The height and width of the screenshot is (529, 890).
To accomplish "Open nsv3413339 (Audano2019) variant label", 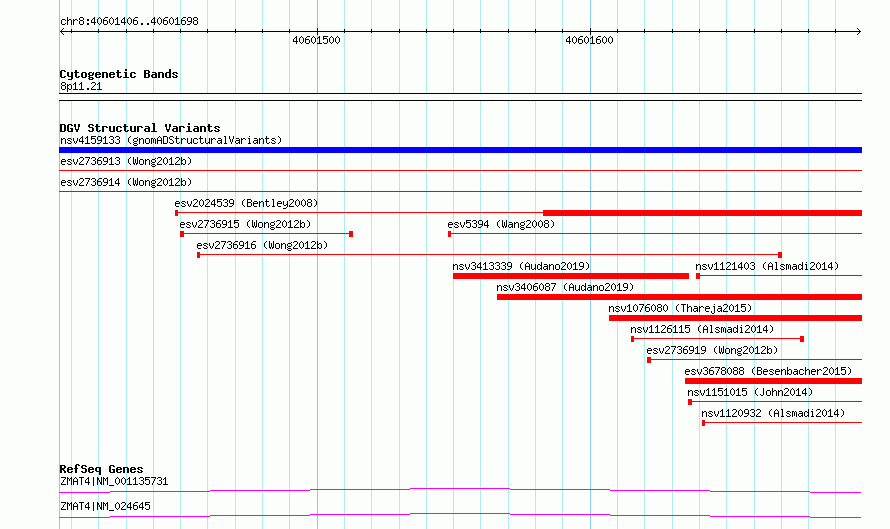I will [x=521, y=266].
